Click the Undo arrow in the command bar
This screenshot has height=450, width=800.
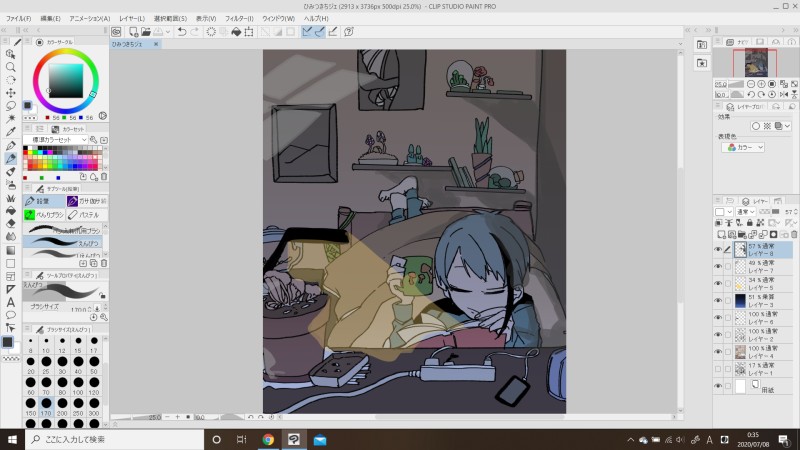(182, 32)
